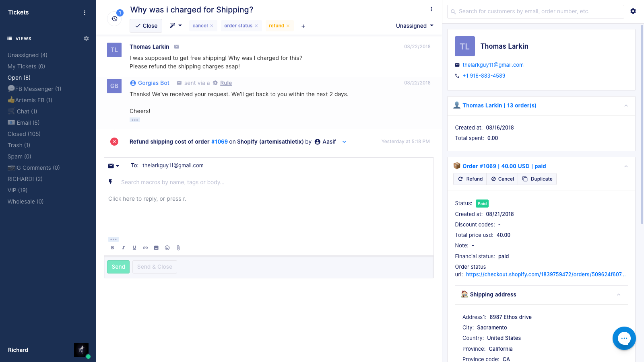Expand the quoted text in bot message
Viewport: 644px width, 362px height.
click(x=134, y=120)
